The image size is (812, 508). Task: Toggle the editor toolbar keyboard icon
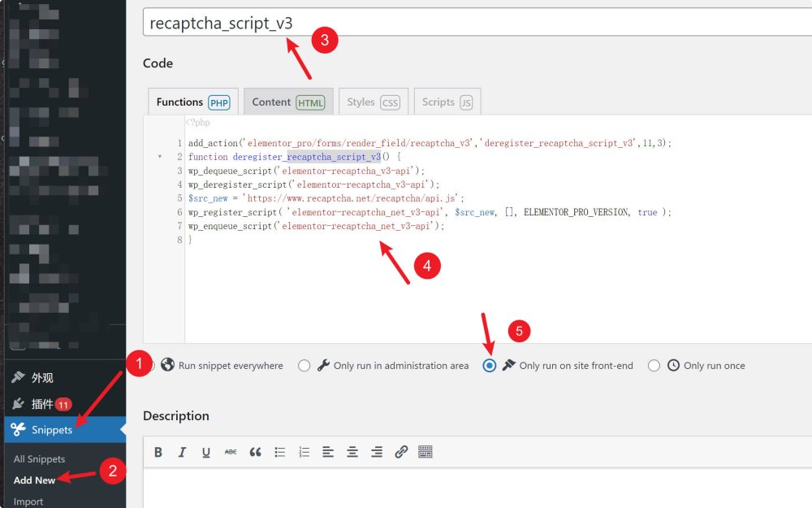(425, 452)
